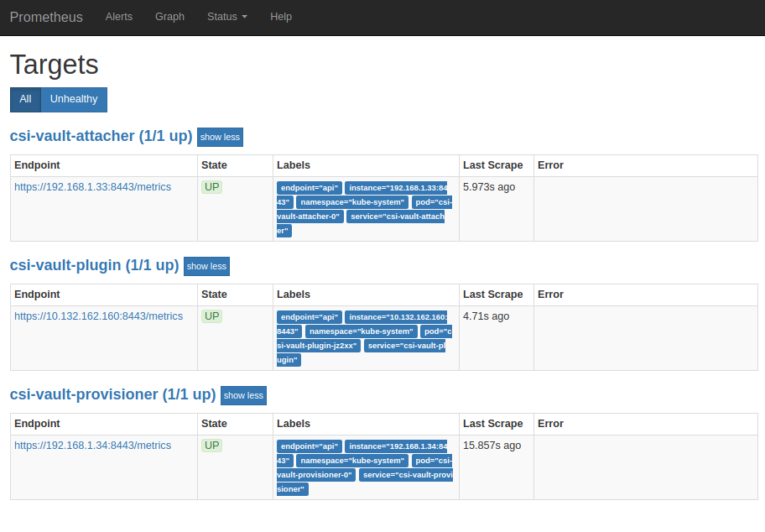Go to the Alerts page
765x532 pixels.
(x=119, y=17)
